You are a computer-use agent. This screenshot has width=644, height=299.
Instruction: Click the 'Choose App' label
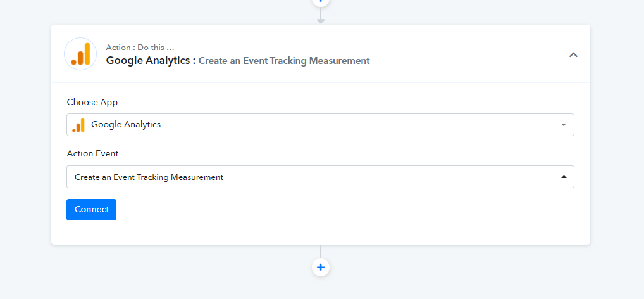coord(92,102)
